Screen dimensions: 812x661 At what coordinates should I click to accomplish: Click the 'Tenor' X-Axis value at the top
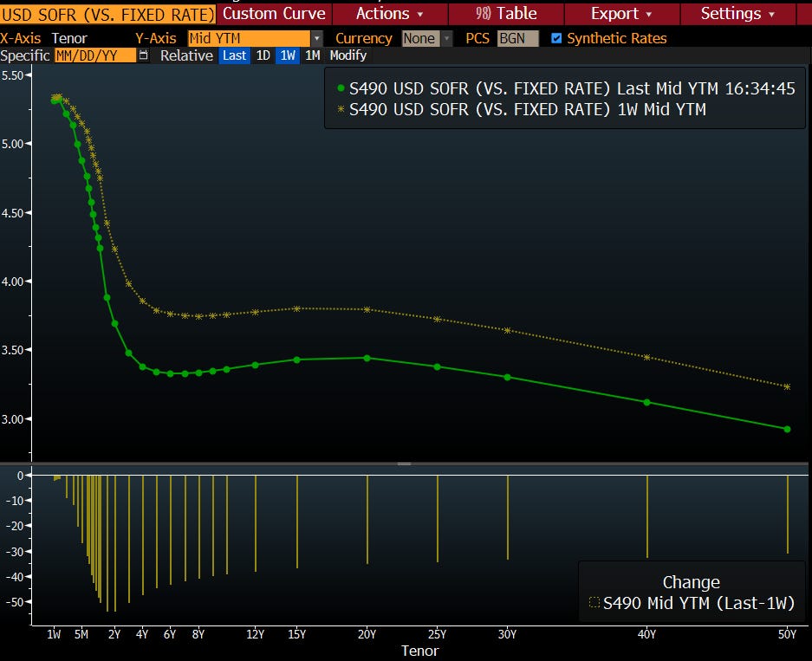(x=69, y=38)
